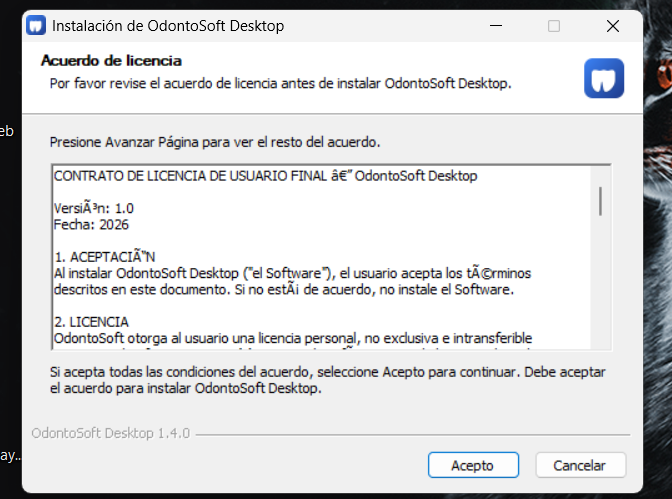Click the "Presione Avanzar Página" instruction text
The height and width of the screenshot is (499, 672).
click(215, 142)
